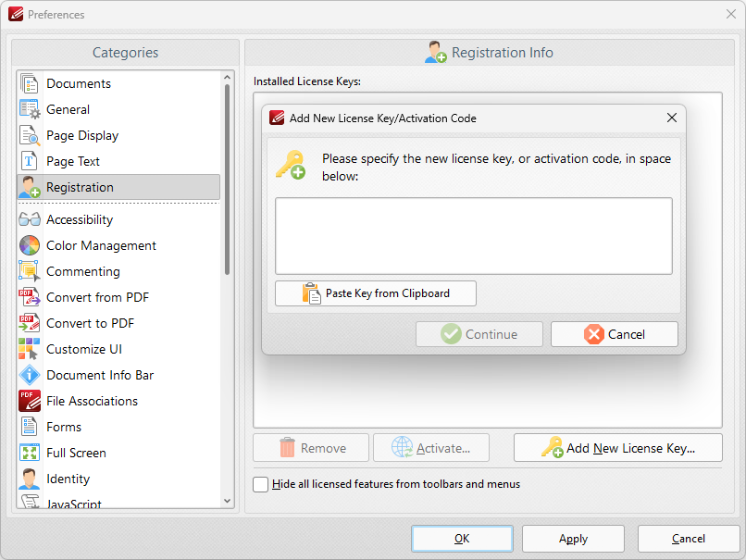Click the Full Screen arrows icon

point(30,453)
